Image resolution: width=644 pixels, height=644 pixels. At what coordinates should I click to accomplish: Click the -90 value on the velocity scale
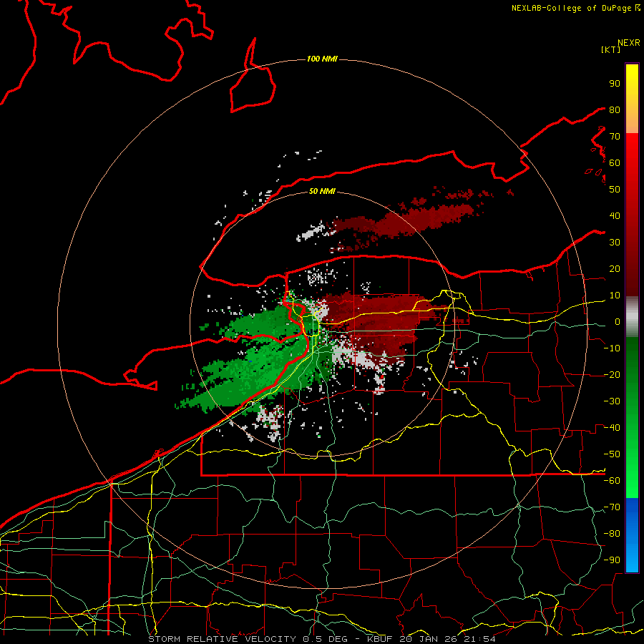612,560
